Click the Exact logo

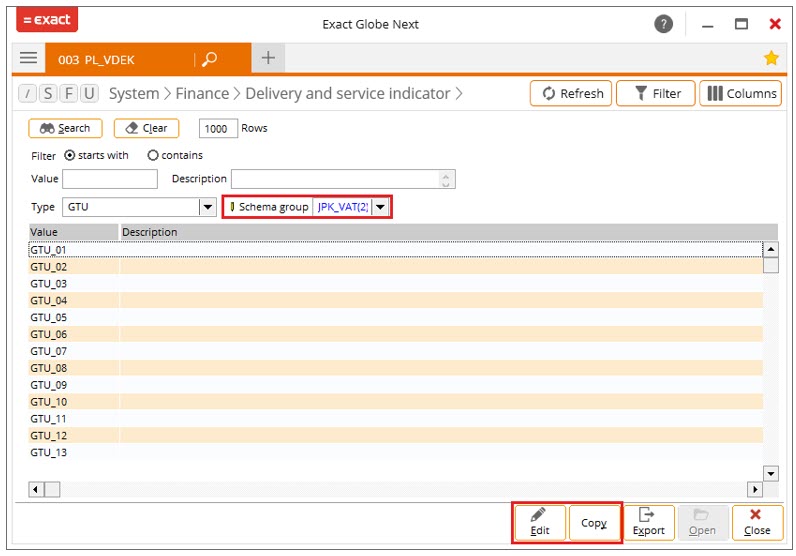point(47,20)
